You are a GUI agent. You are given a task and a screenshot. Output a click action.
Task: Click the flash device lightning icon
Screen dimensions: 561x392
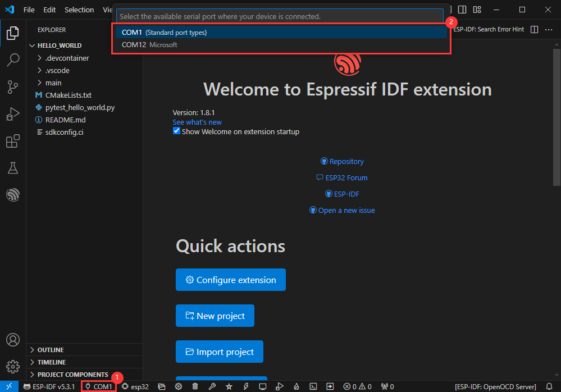click(246, 386)
